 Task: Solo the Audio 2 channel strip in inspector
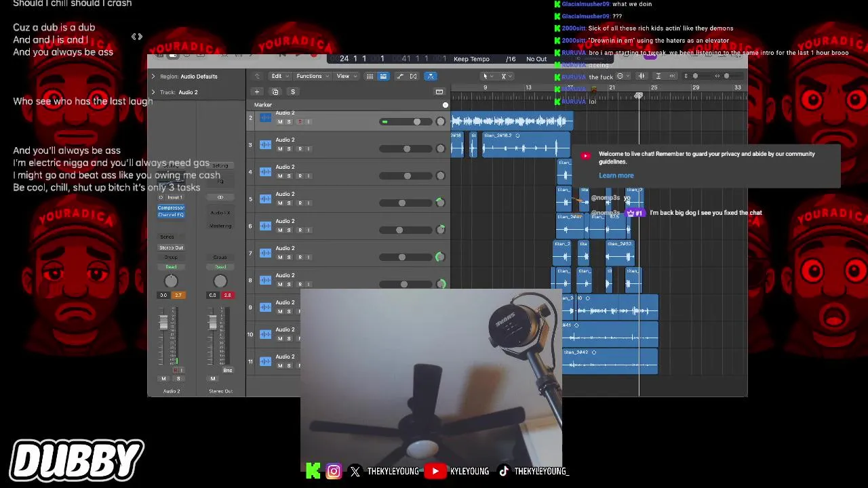[x=178, y=379]
